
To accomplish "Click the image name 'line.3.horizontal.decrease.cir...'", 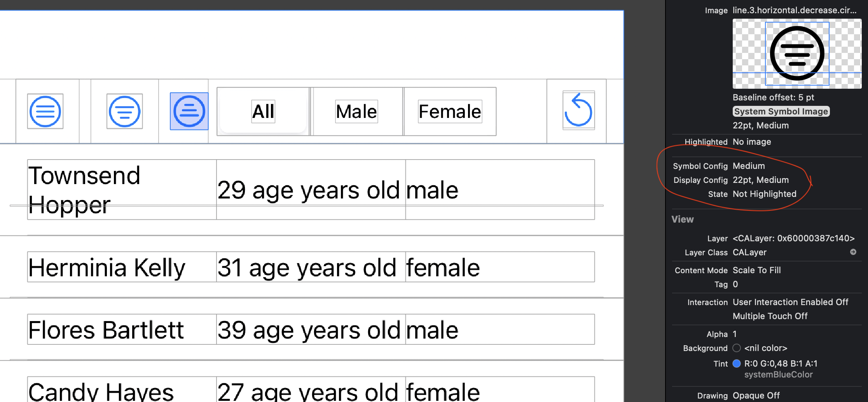I will (795, 11).
